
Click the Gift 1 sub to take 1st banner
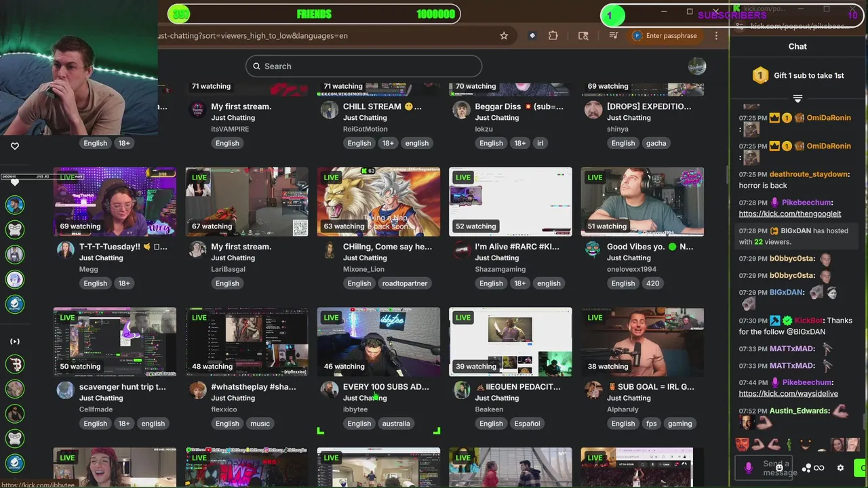pyautogui.click(x=797, y=76)
